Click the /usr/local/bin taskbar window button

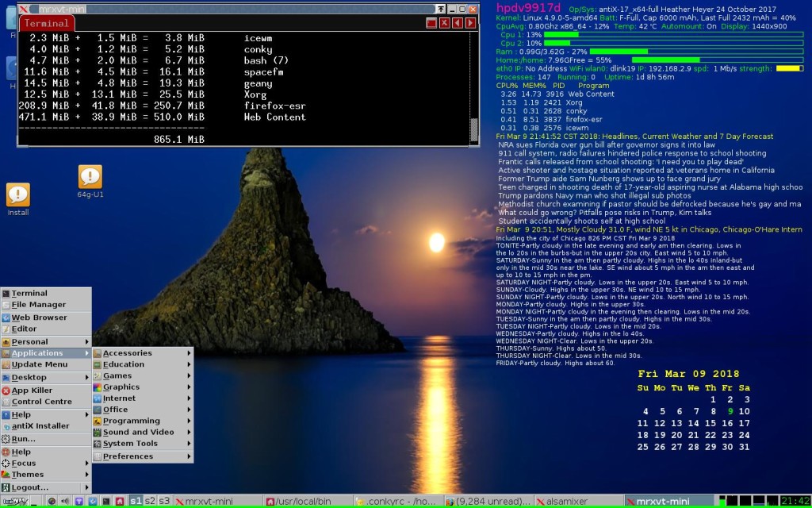coord(308,502)
